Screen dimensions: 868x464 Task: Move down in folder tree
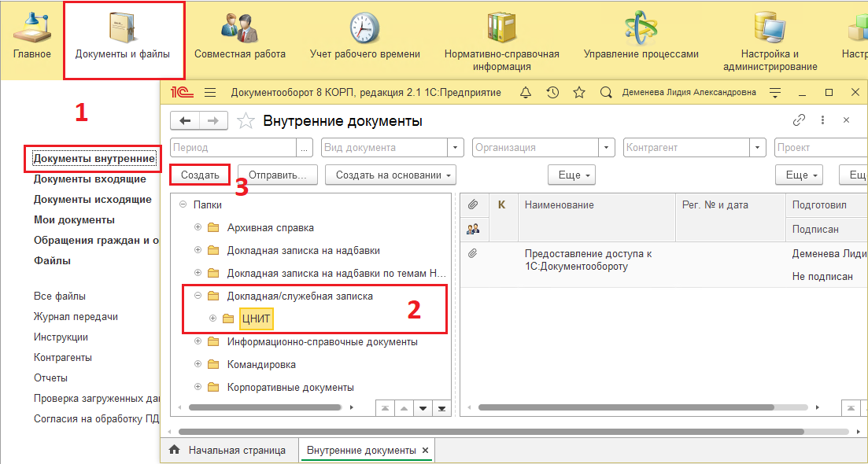[x=423, y=408]
